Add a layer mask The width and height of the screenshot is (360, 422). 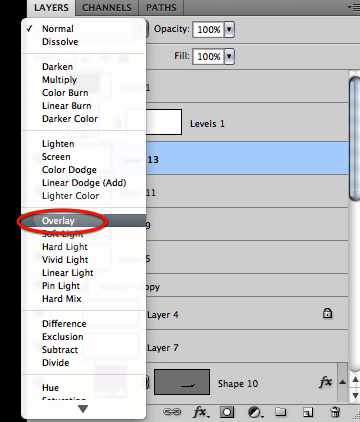point(227,412)
